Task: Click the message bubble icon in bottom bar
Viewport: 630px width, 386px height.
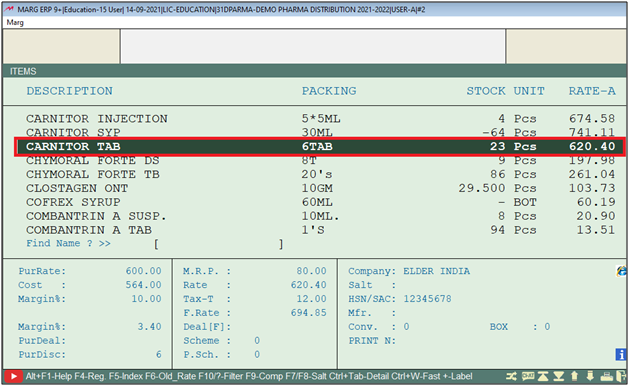Action: [528, 376]
